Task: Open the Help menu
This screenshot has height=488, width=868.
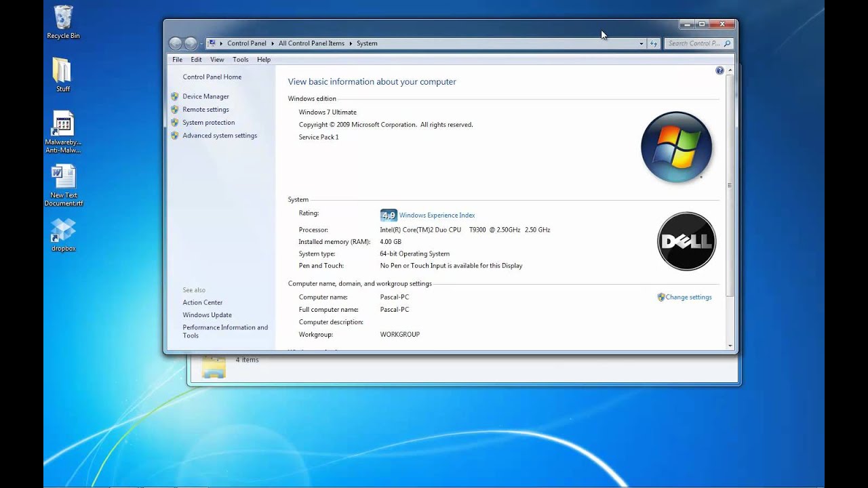Action: (x=264, y=60)
